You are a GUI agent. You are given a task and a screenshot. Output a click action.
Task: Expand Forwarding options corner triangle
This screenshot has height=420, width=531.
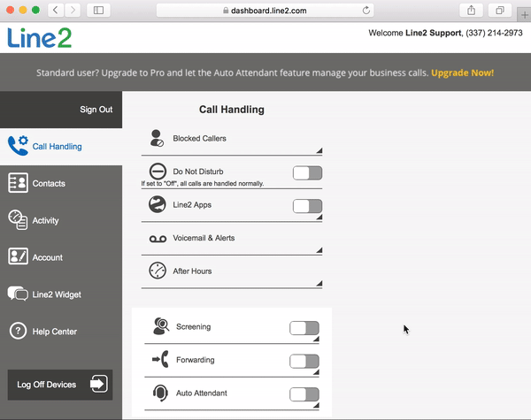pyautogui.click(x=316, y=372)
